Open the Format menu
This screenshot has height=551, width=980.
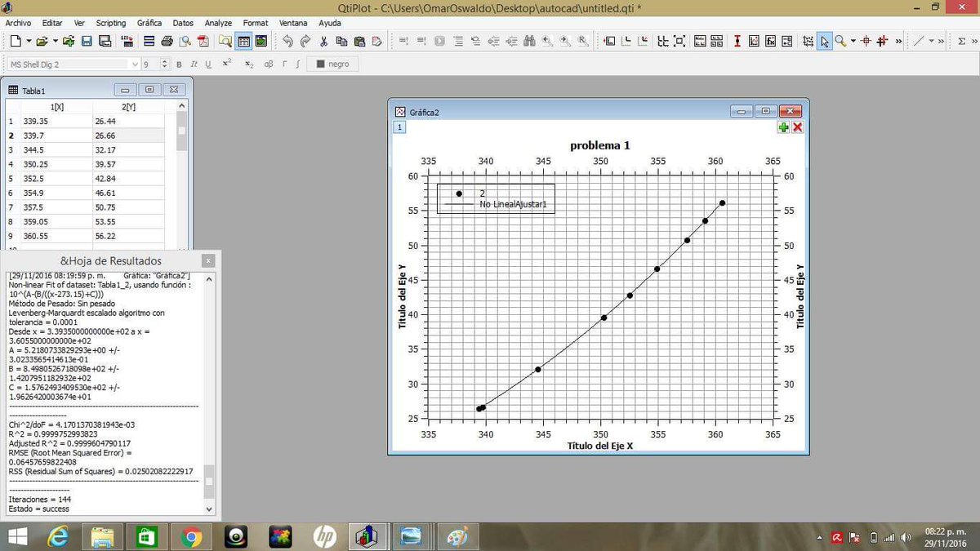click(x=256, y=24)
